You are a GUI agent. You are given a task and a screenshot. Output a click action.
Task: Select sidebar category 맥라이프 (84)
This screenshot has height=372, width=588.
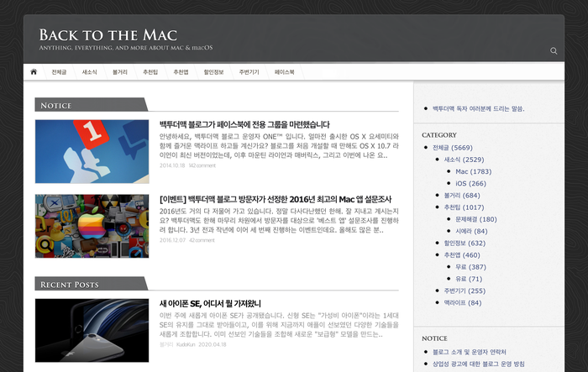463,303
